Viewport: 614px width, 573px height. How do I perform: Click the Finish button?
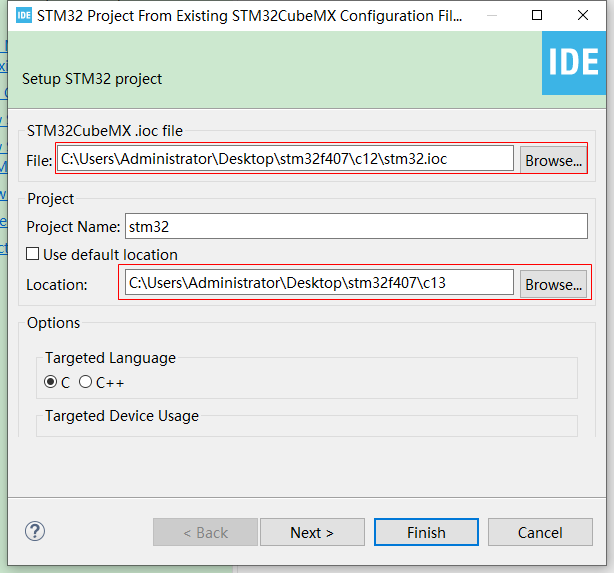tap(426, 532)
